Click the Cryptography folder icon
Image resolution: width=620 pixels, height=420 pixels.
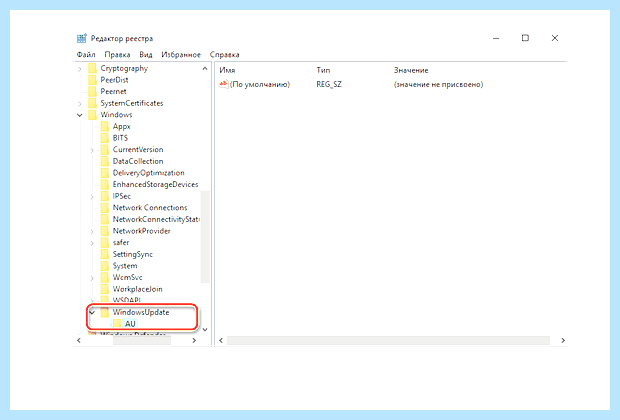pyautogui.click(x=93, y=68)
